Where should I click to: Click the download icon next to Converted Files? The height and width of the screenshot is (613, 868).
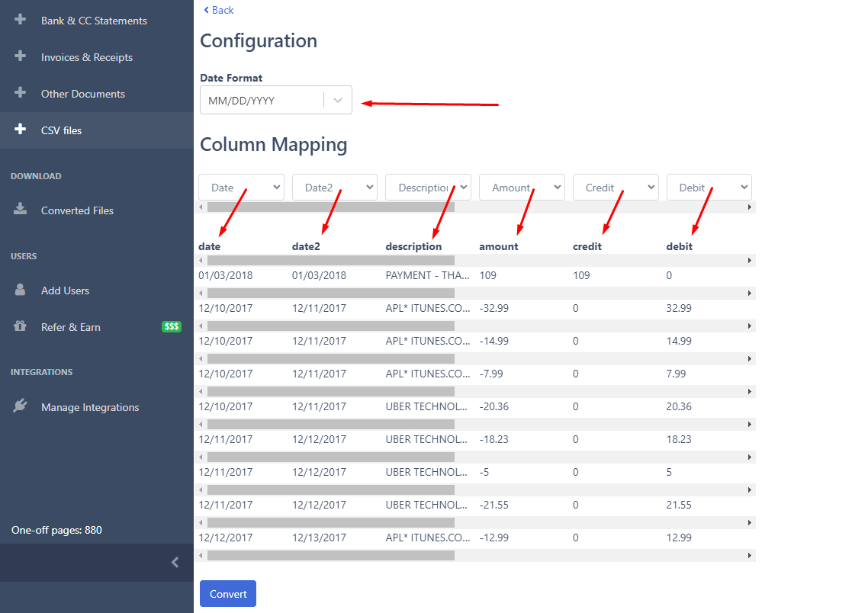(x=19, y=210)
